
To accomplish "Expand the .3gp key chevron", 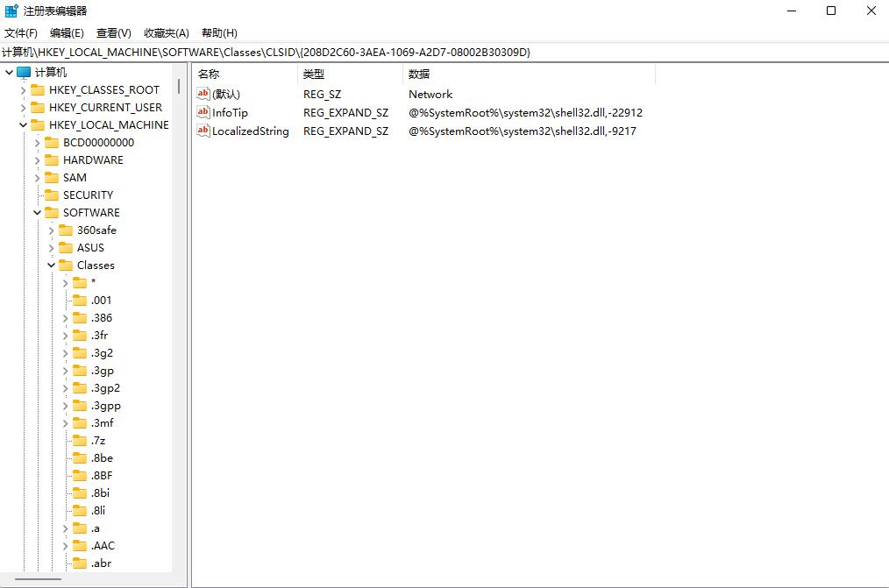I will pos(64,370).
